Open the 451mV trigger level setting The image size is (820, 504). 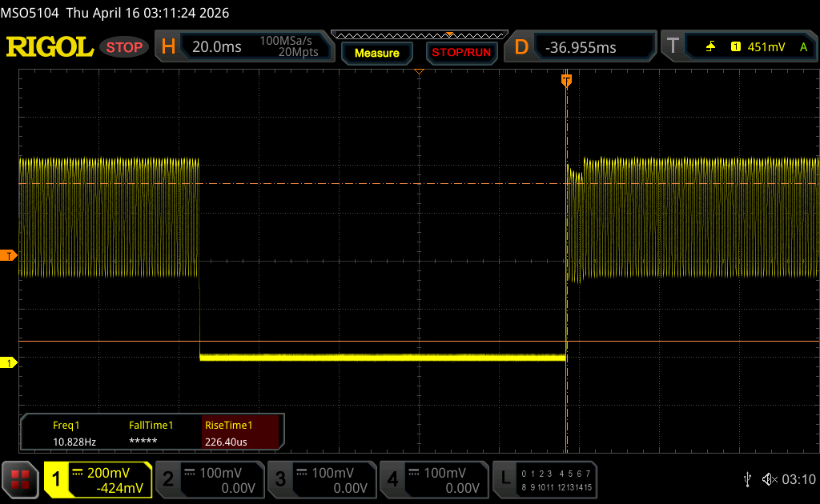pos(766,47)
